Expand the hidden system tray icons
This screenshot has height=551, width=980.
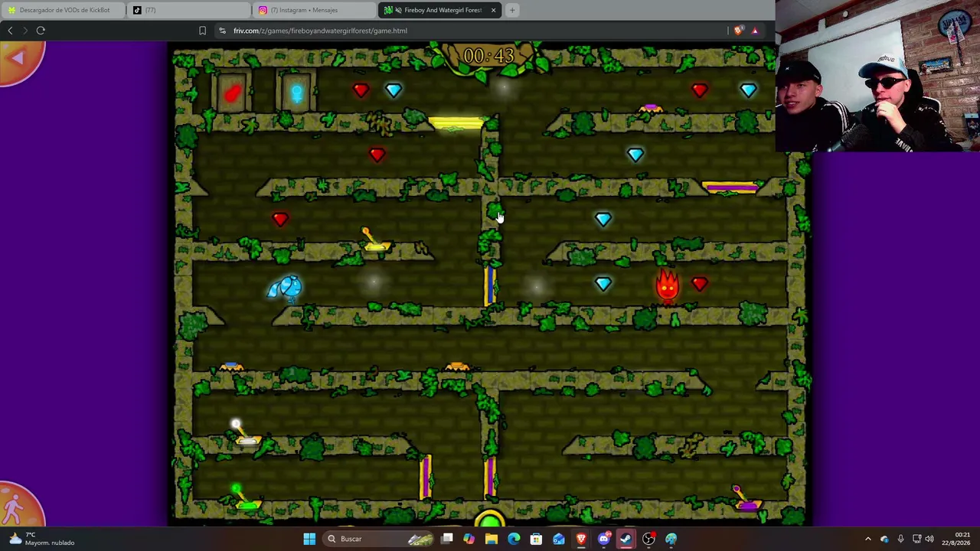pos(867,539)
